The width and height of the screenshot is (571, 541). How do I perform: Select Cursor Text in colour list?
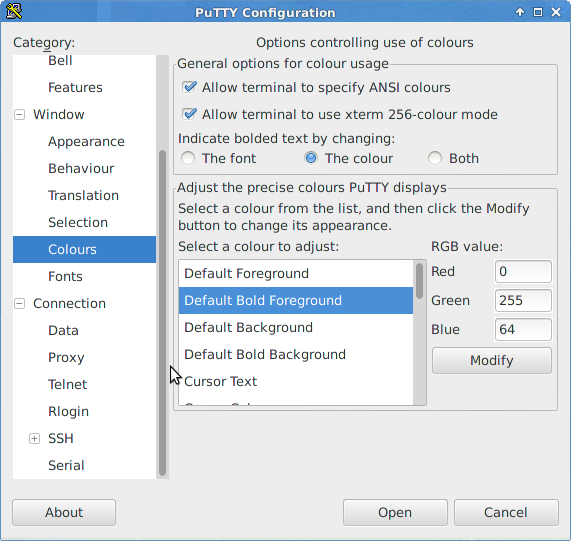tap(296, 382)
